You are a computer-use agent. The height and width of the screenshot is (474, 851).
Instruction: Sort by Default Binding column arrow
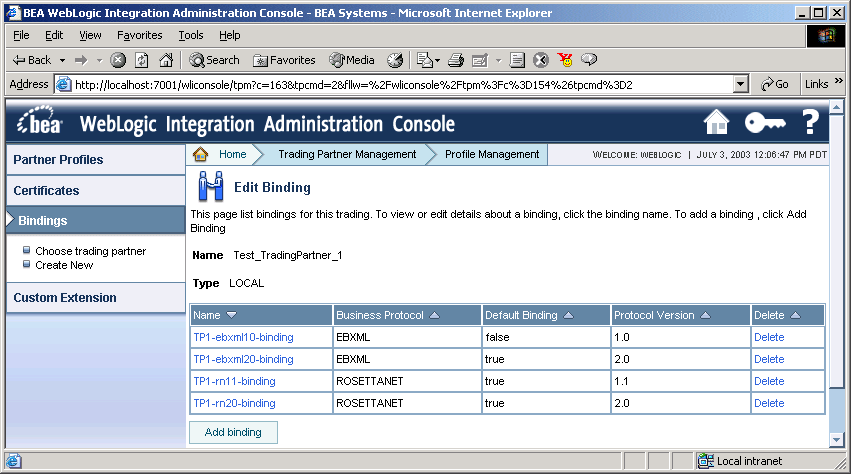pos(568,315)
